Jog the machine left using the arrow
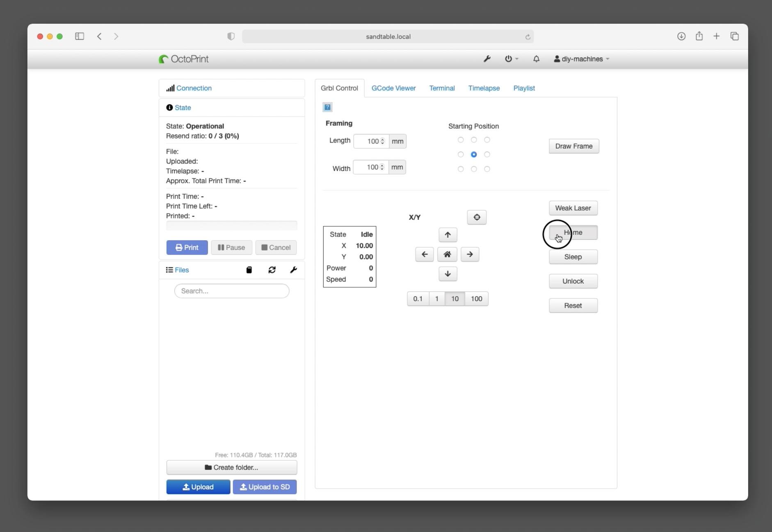The height and width of the screenshot is (532, 772). 425,254
